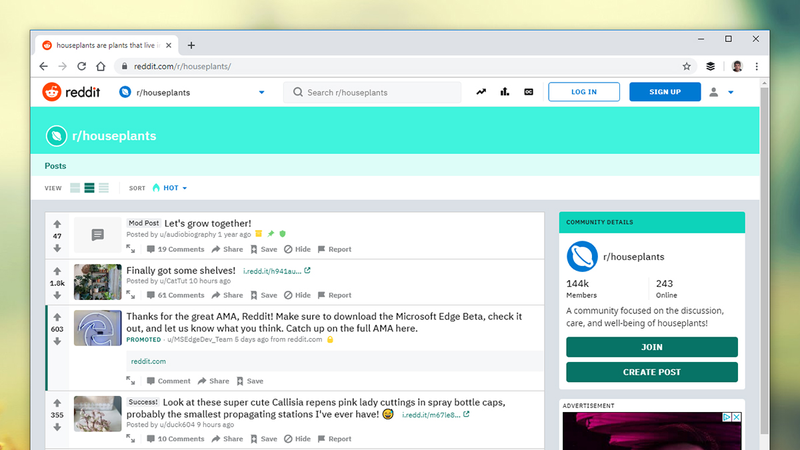Focus the Search r/houseplants field
The width and height of the screenshot is (800, 450).
point(372,92)
